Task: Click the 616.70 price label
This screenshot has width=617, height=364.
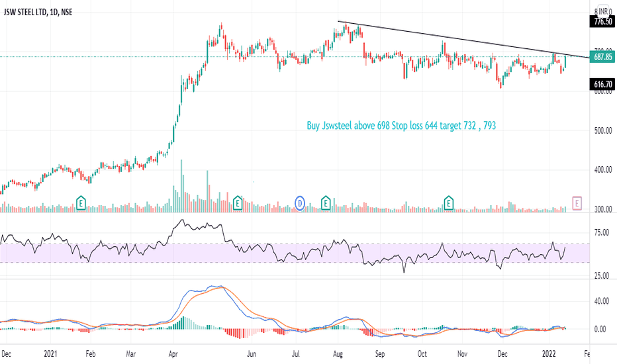Action: point(602,84)
